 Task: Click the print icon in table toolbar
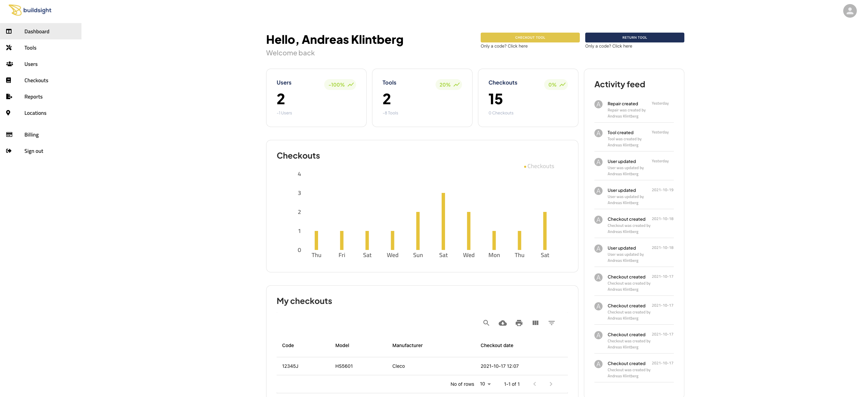pos(519,323)
